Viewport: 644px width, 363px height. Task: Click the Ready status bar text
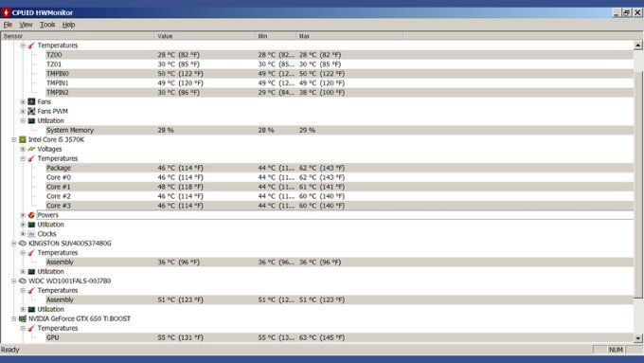[10, 350]
